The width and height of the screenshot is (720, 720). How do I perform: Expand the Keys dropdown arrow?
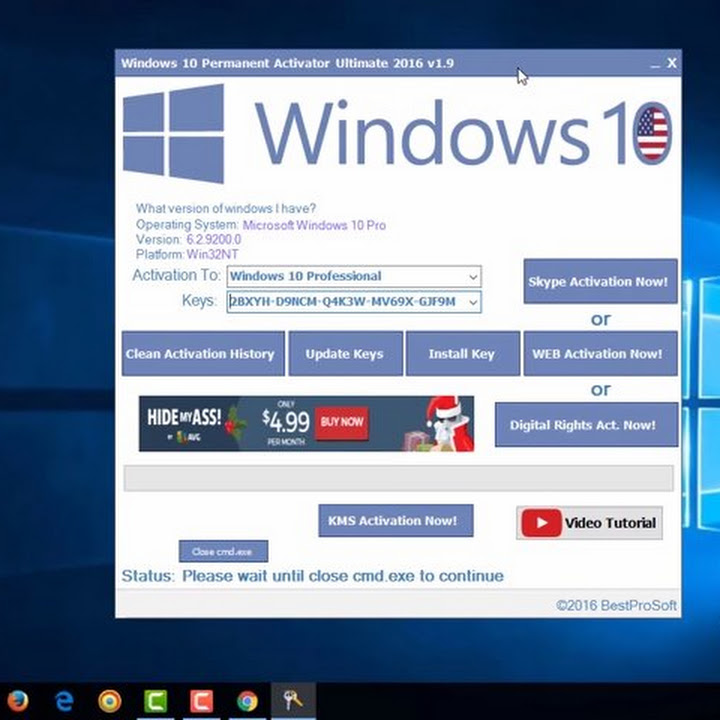point(473,302)
